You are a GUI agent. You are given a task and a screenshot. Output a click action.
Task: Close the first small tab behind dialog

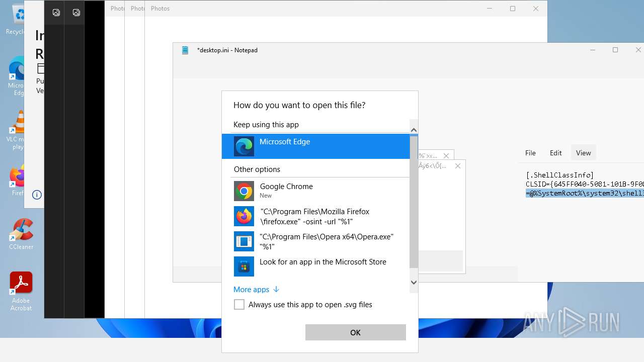pos(446,156)
